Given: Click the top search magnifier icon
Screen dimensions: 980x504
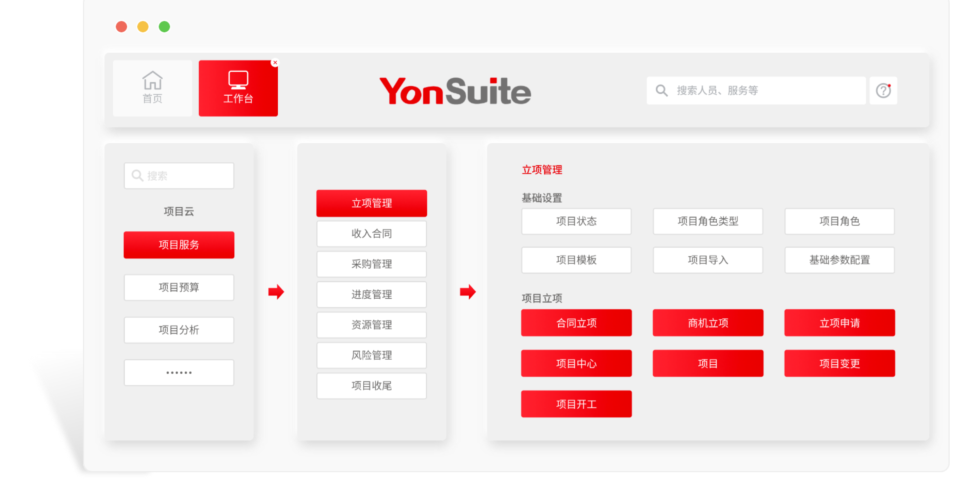Looking at the screenshot, I should pyautogui.click(x=661, y=91).
